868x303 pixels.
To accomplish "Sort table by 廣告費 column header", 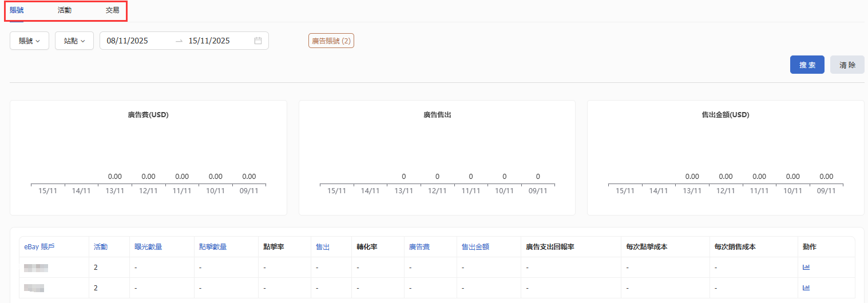I will (419, 247).
